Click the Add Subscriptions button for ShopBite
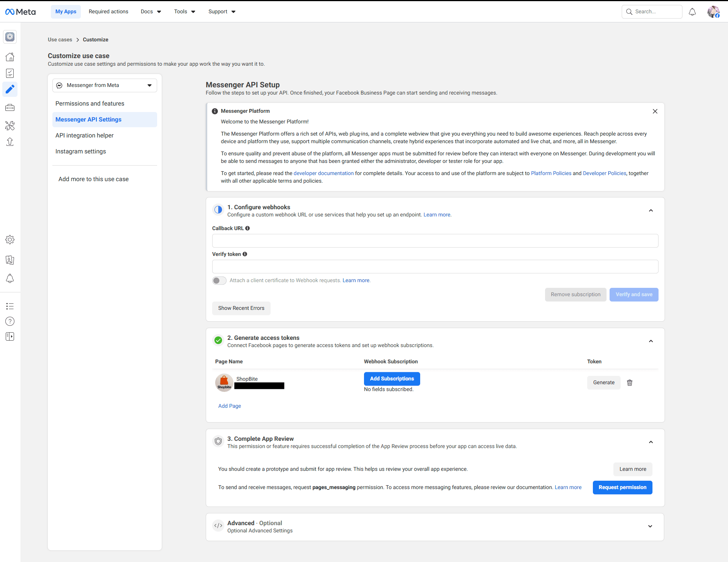728x562 pixels. pos(392,379)
